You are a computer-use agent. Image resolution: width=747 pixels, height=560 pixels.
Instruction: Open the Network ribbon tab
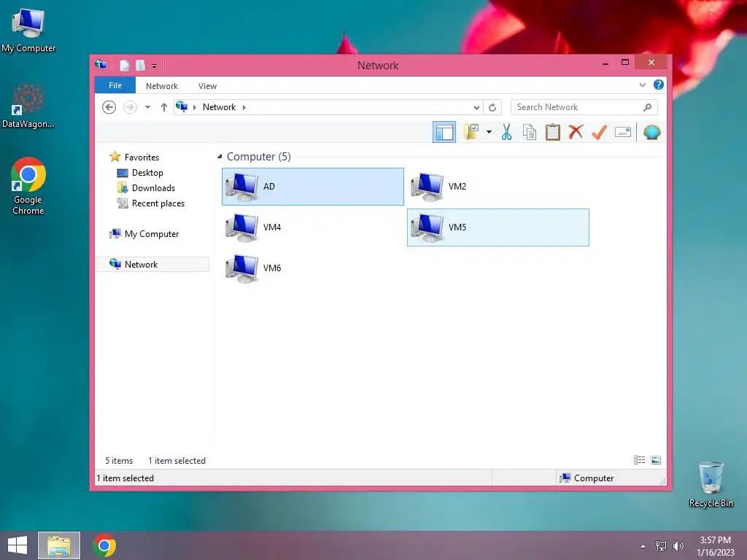coord(162,86)
